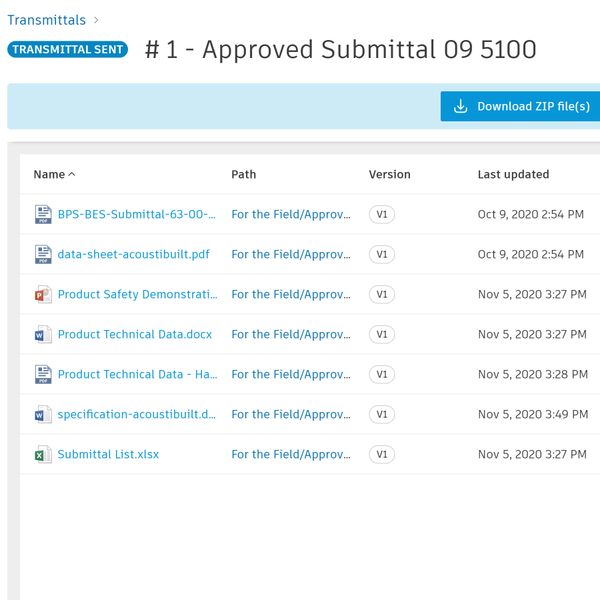
Task: Open path link for Product Technical Data.docx
Action: [x=289, y=334]
